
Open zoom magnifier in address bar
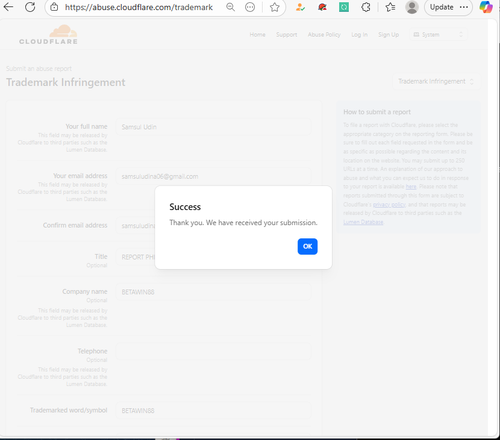coord(230,7)
